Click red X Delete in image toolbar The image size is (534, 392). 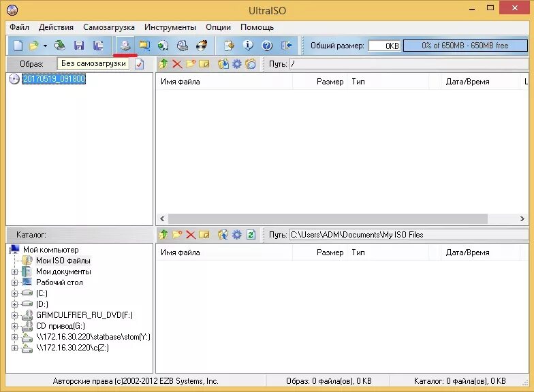(x=177, y=64)
